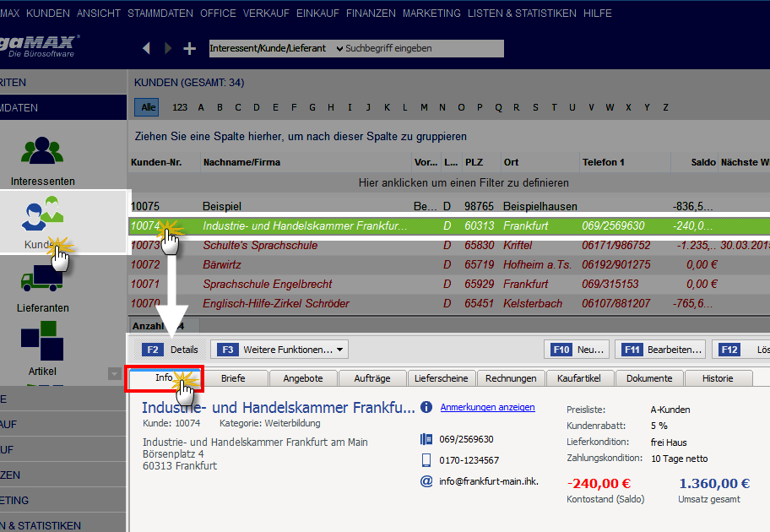
Task: Sort by the Telefon 1 column header
Action: (x=625, y=162)
